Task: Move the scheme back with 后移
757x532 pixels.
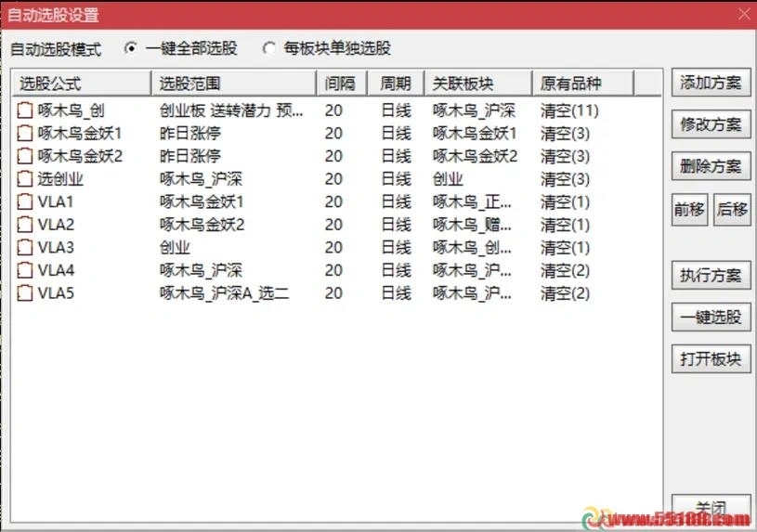Action: pyautogui.click(x=732, y=210)
